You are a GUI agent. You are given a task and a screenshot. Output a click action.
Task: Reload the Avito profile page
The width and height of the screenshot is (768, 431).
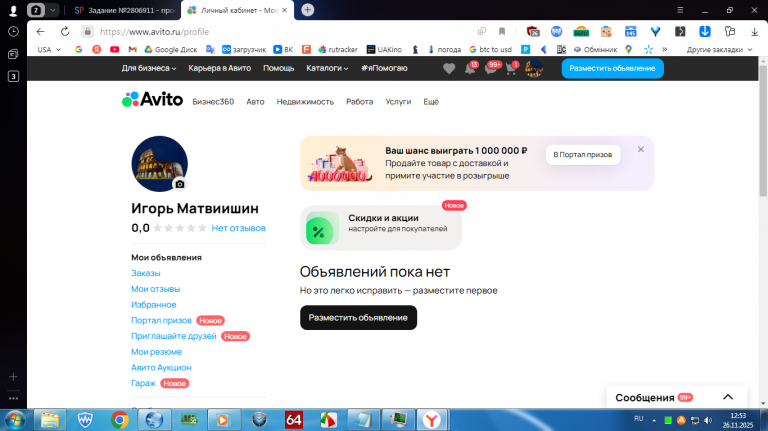[65, 31]
